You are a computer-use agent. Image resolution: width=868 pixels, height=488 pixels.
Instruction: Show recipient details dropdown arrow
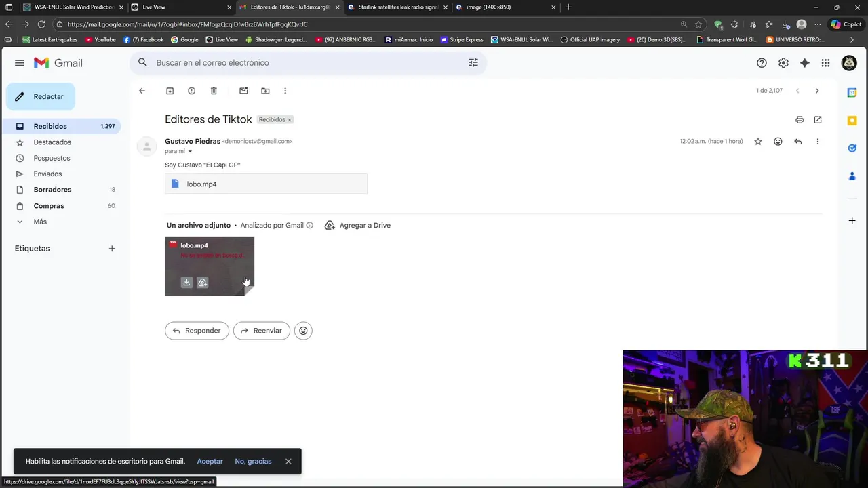tap(190, 152)
